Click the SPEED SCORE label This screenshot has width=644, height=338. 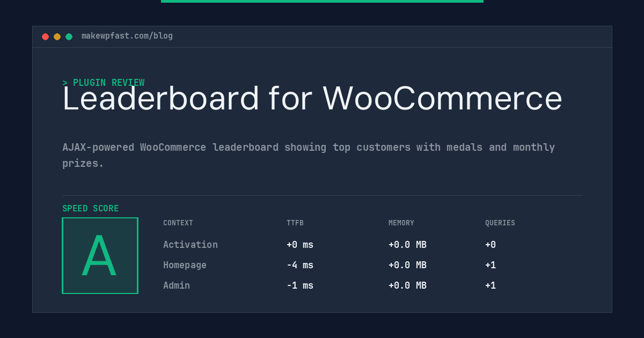click(x=91, y=209)
